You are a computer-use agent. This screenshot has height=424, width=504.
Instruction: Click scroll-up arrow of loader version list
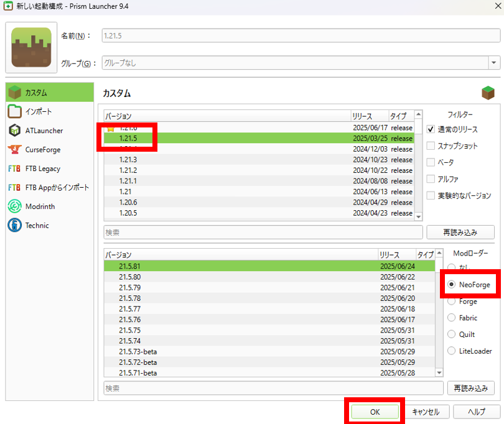tap(439, 254)
